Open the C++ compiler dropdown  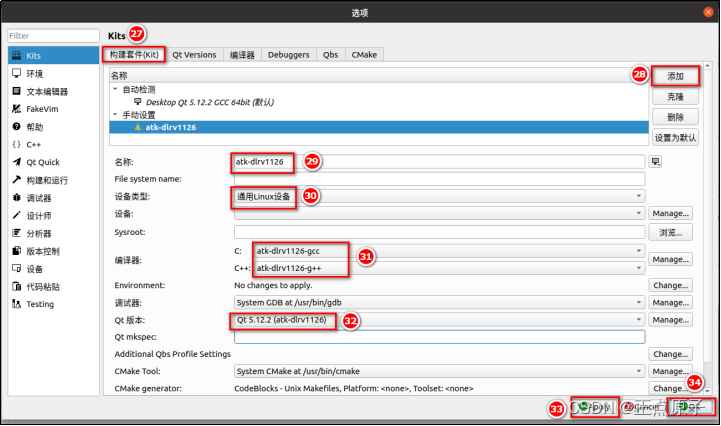(x=448, y=268)
